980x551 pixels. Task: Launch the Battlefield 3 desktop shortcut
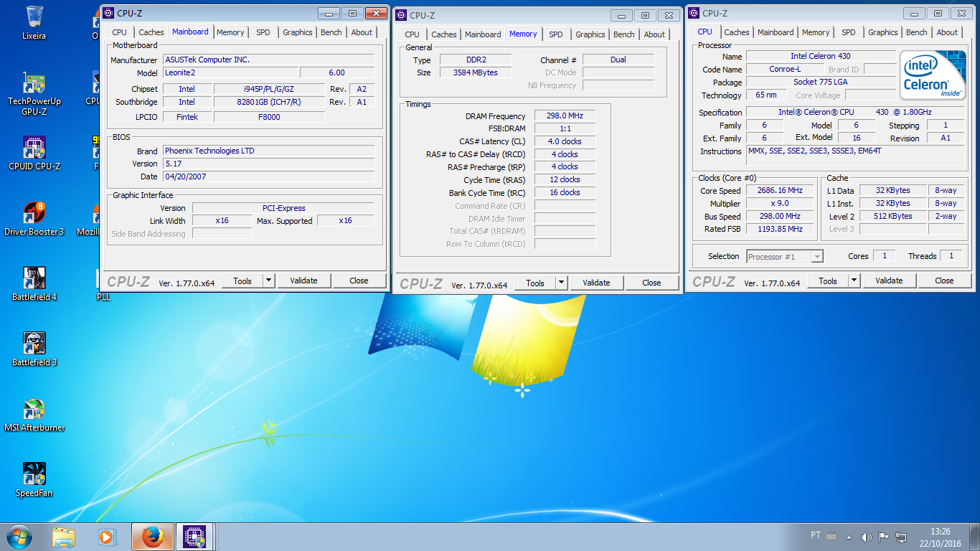point(34,350)
